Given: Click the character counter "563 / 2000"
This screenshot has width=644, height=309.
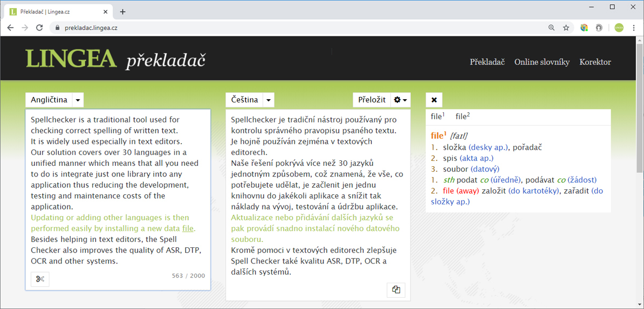Looking at the screenshot, I should (x=188, y=276).
